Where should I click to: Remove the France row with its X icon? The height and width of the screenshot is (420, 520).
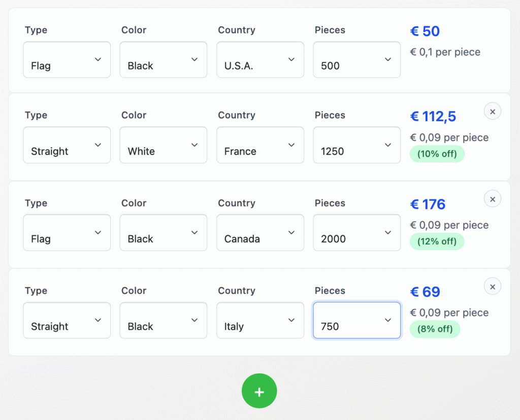[x=492, y=111]
